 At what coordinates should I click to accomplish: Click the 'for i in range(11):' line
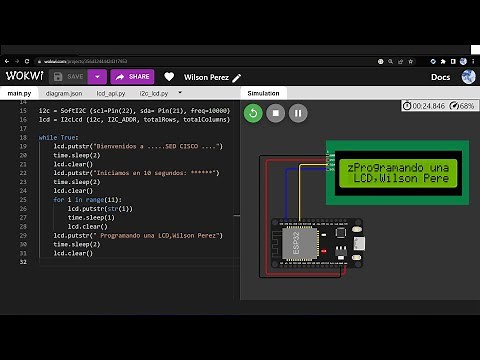[x=88, y=200]
